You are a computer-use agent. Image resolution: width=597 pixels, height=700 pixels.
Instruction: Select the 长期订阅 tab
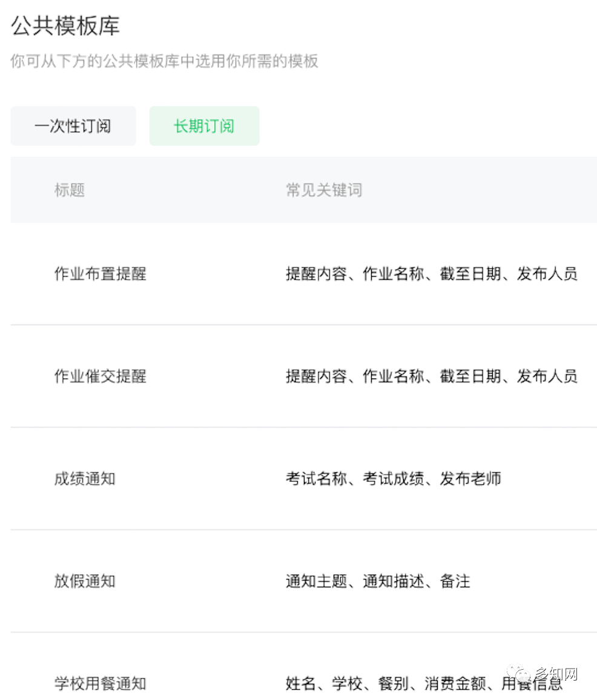204,126
